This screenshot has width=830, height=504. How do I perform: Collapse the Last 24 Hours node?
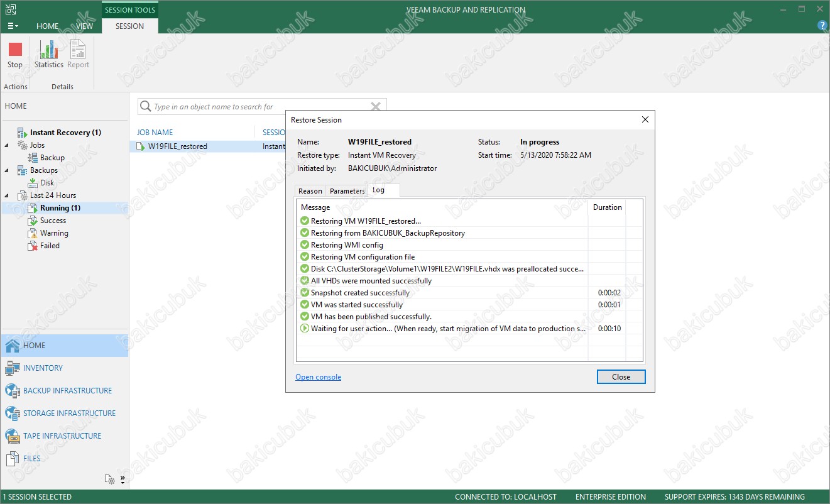coord(7,195)
